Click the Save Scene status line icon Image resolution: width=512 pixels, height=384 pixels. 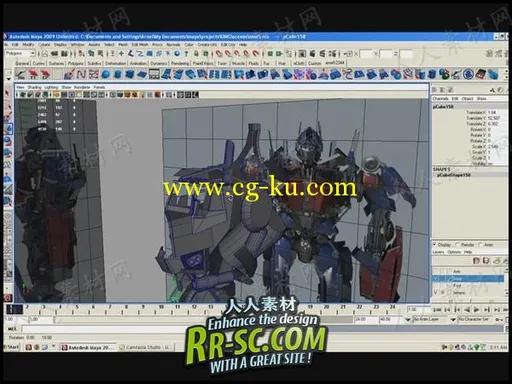coord(64,53)
